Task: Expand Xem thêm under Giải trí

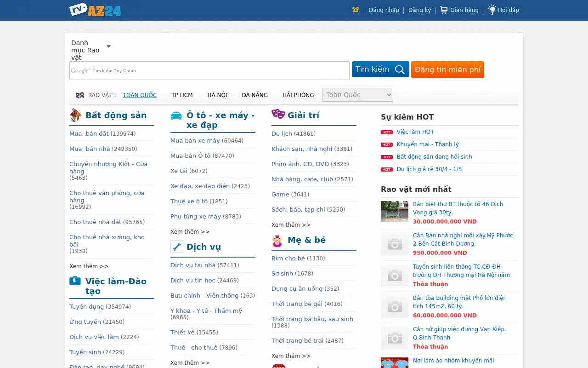Action: click(291, 225)
